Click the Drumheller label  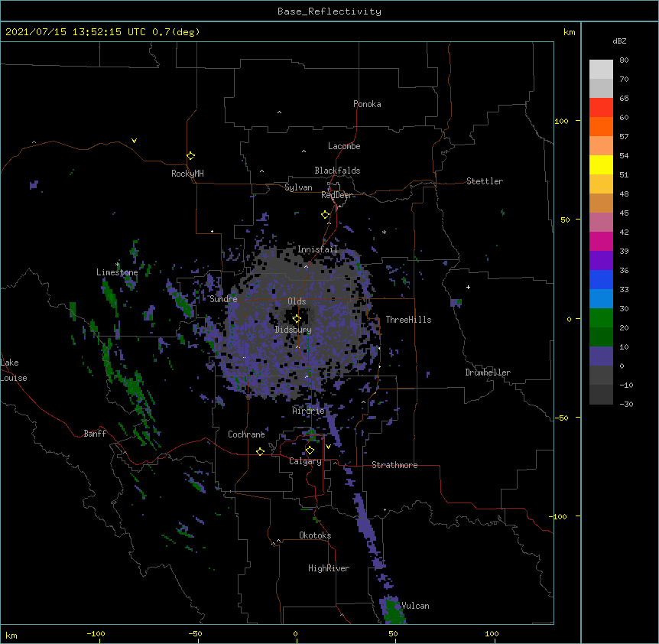pyautogui.click(x=488, y=372)
